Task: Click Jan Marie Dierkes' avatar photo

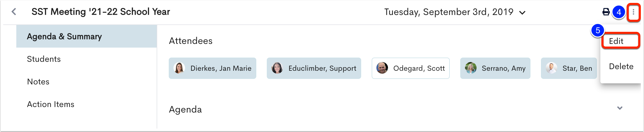Action: [x=179, y=68]
